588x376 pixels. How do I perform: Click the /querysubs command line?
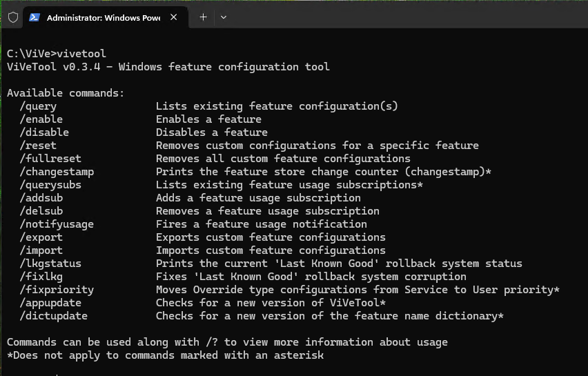click(x=50, y=185)
